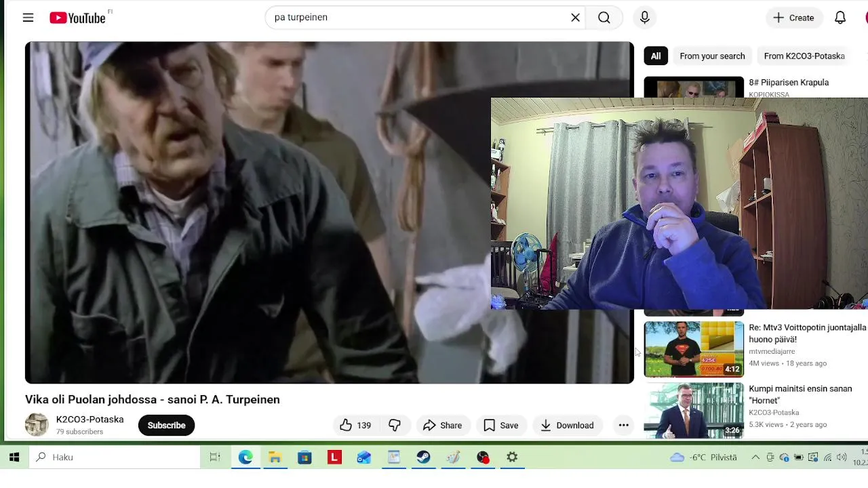Viewport: 868px width, 488px height.
Task: Open K2CO3-Potaska channel avatar
Action: tap(37, 425)
